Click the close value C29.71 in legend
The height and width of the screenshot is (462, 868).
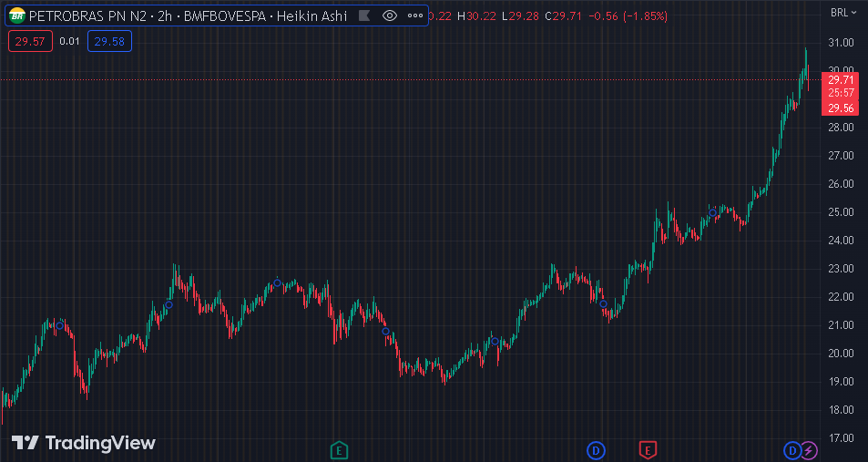pyautogui.click(x=563, y=16)
